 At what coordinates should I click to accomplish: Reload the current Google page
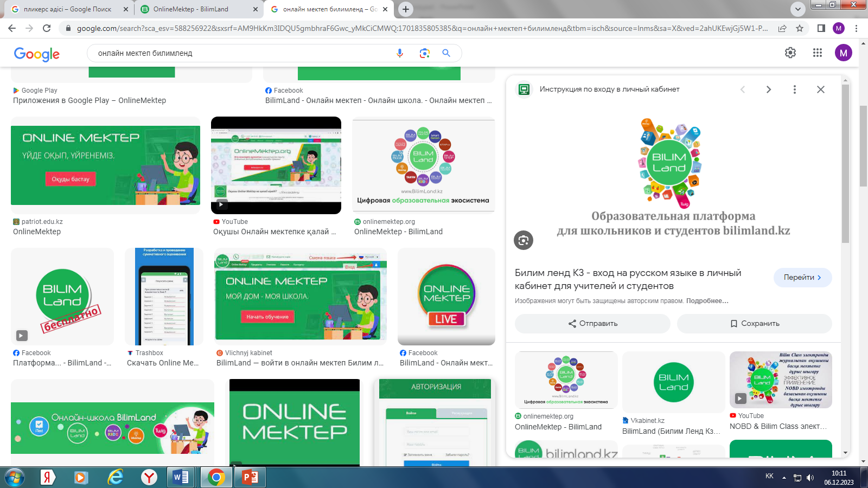point(47,28)
